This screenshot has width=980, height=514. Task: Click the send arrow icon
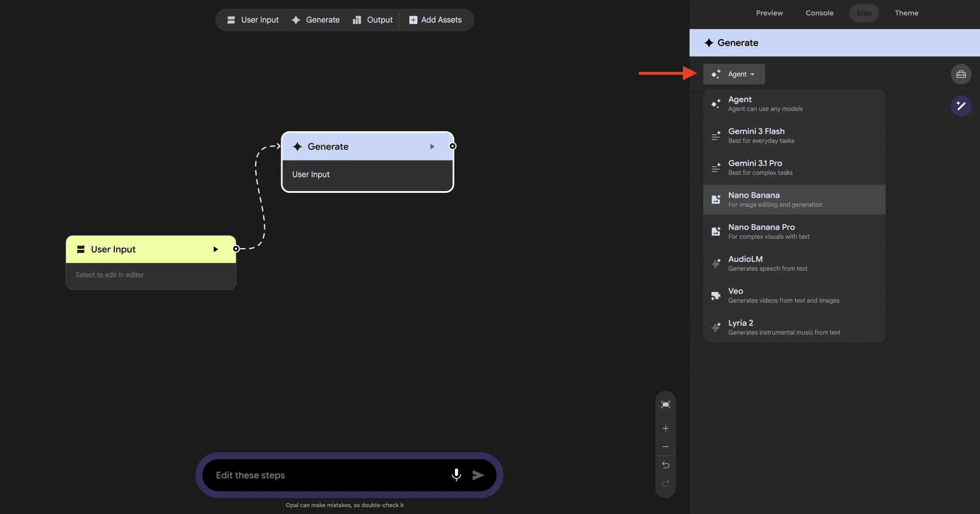pyautogui.click(x=478, y=475)
